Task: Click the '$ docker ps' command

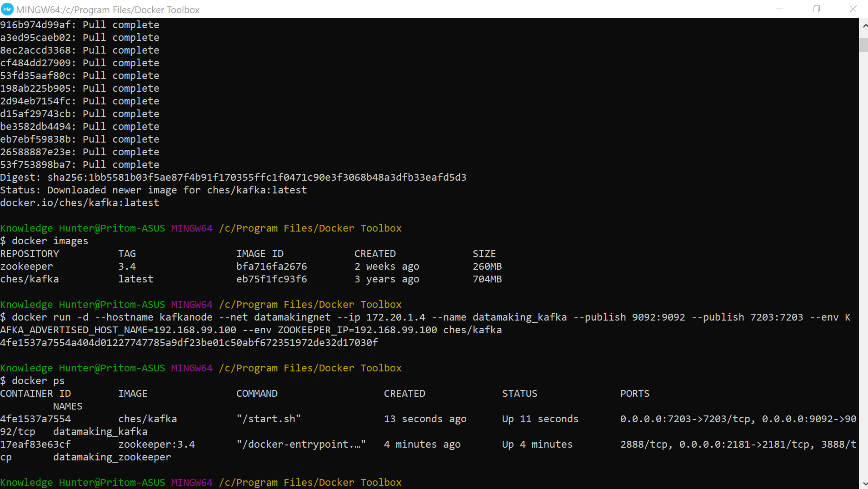Action: click(x=32, y=381)
